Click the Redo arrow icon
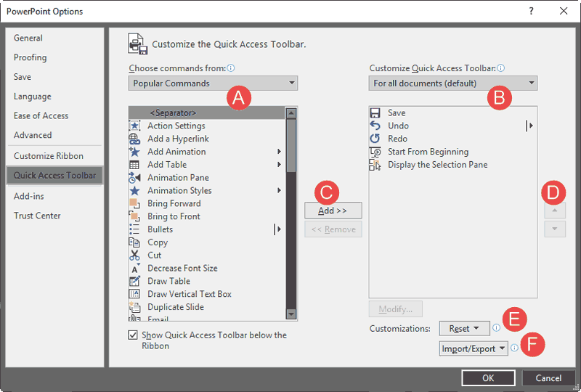The image size is (581, 392). click(375, 139)
